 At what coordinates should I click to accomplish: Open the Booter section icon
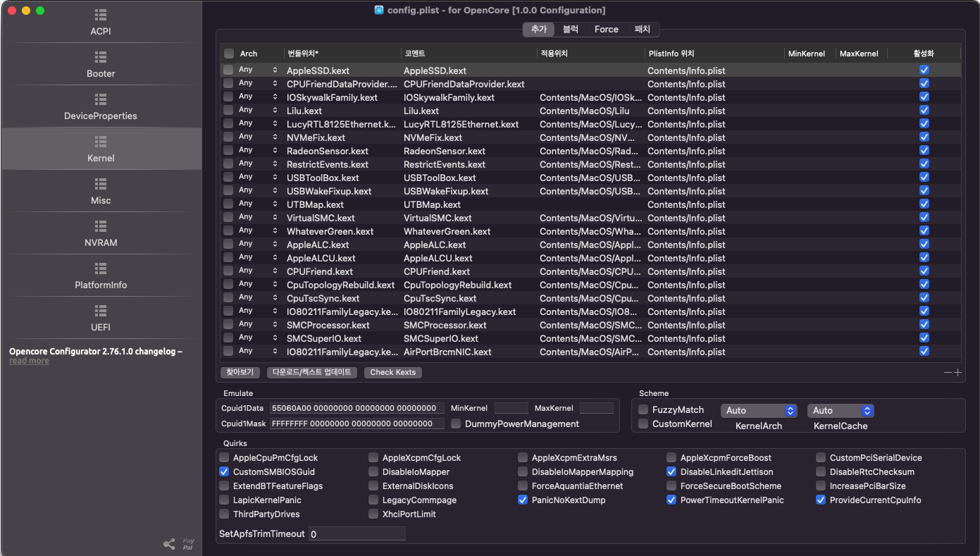click(x=101, y=57)
